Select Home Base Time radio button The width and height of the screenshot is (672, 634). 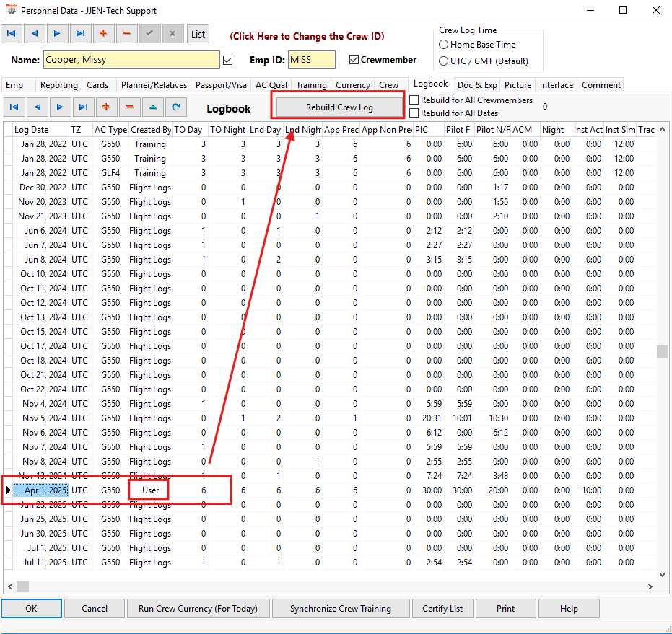tap(444, 45)
